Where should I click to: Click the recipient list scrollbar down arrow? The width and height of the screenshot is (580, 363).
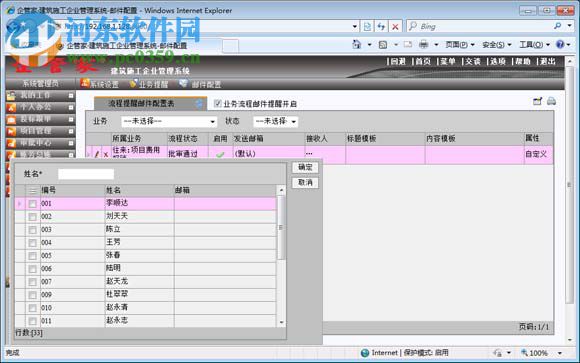pos(281,322)
